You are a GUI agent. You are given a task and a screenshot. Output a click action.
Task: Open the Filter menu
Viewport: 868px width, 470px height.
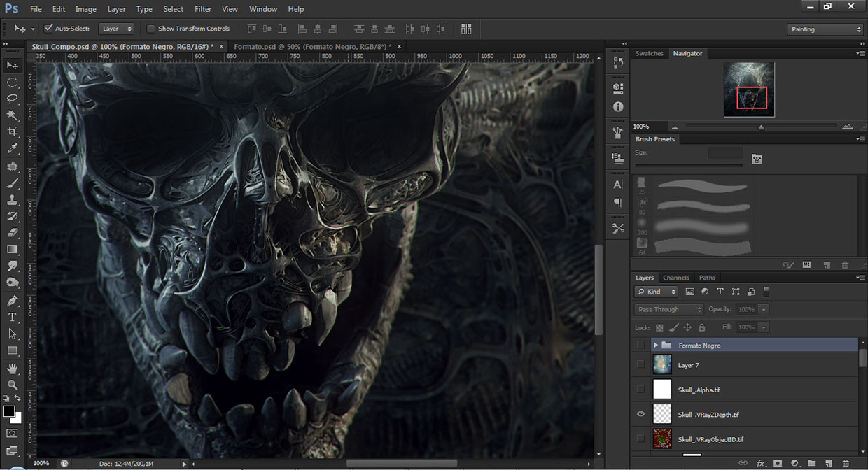(x=203, y=9)
